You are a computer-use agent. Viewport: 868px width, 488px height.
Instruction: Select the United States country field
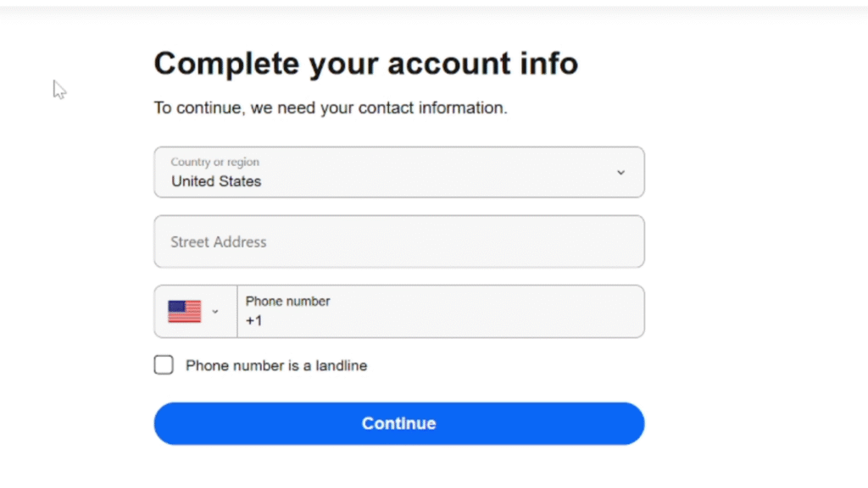(398, 172)
